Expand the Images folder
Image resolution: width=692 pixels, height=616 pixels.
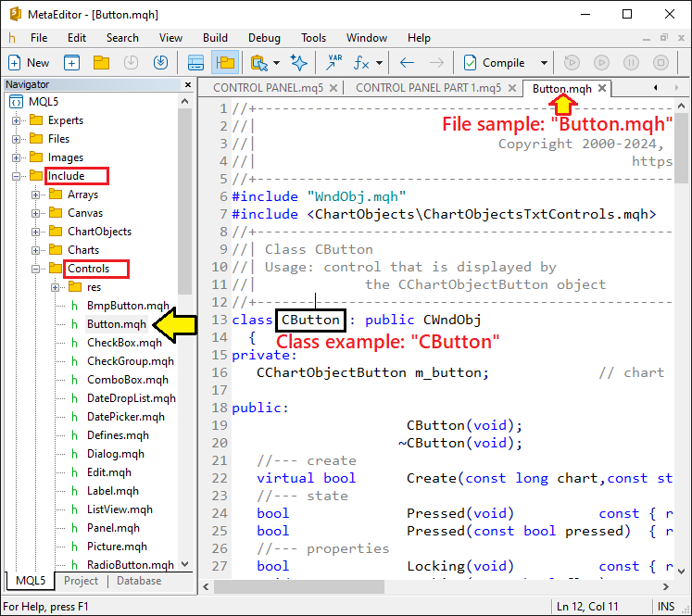pos(16,157)
